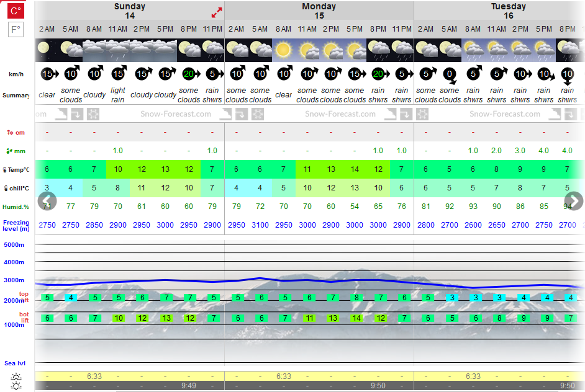
Task: Click the Sea lvl axis label
Action: click(x=15, y=363)
